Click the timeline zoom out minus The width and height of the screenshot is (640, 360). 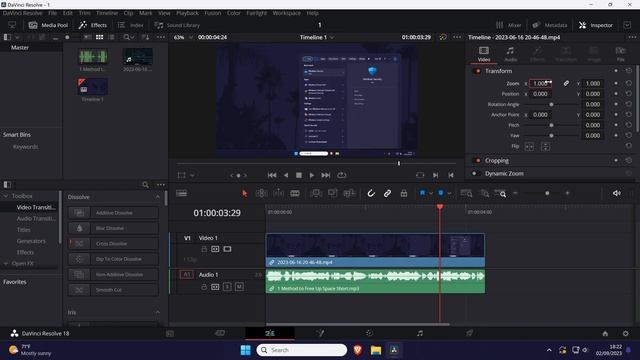click(515, 193)
